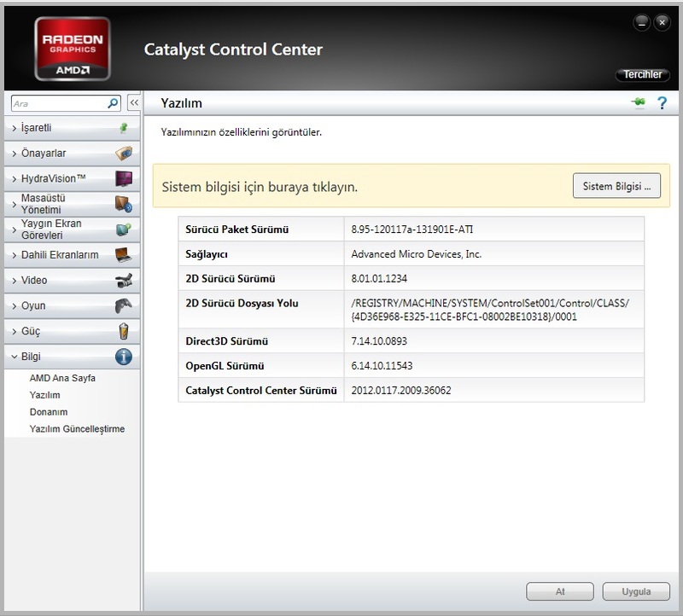Click the Güç battery icon
This screenshot has width=683, height=616.
(x=124, y=331)
